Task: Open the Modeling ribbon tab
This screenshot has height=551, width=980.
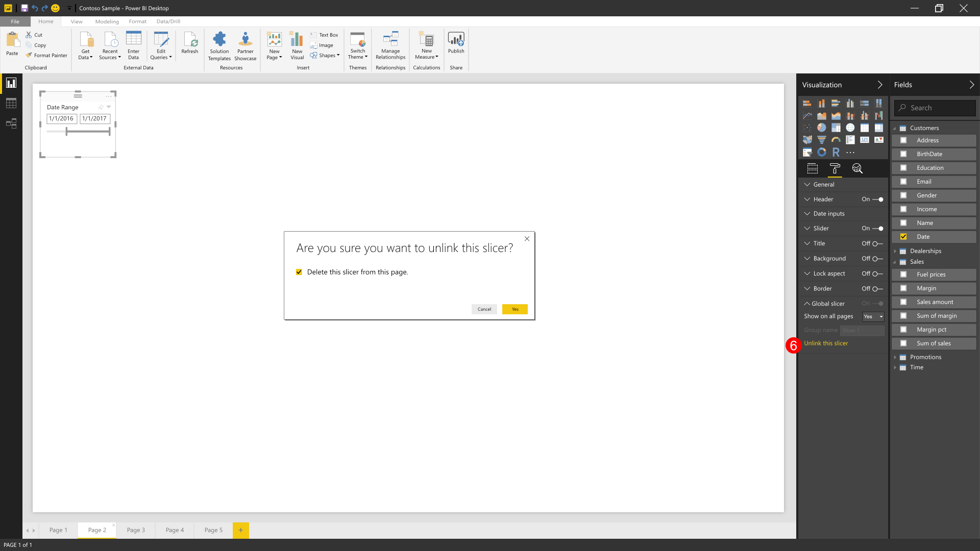Action: (107, 21)
